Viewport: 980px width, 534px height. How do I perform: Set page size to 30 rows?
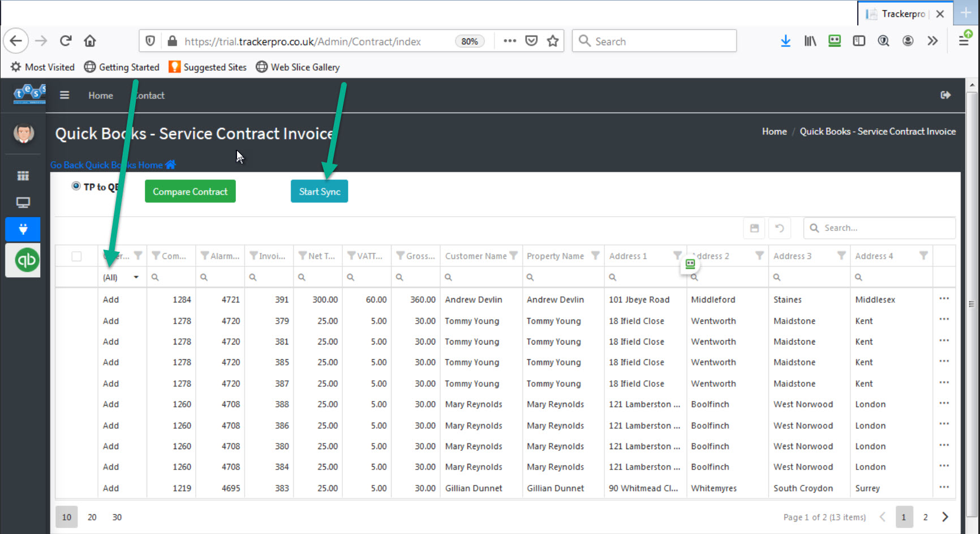point(117,517)
